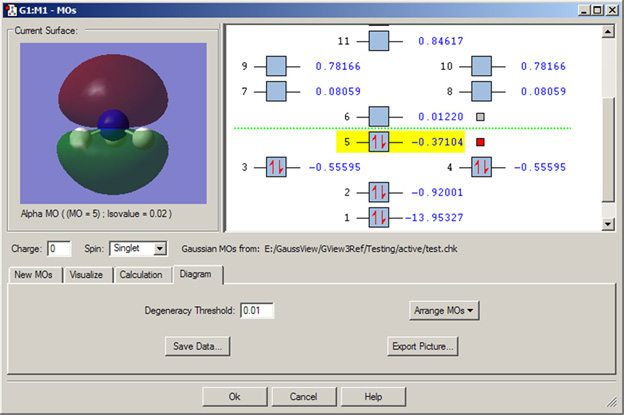The width and height of the screenshot is (624, 415).
Task: Toggle the gray square marker beside orbital 6
Action: tap(480, 117)
